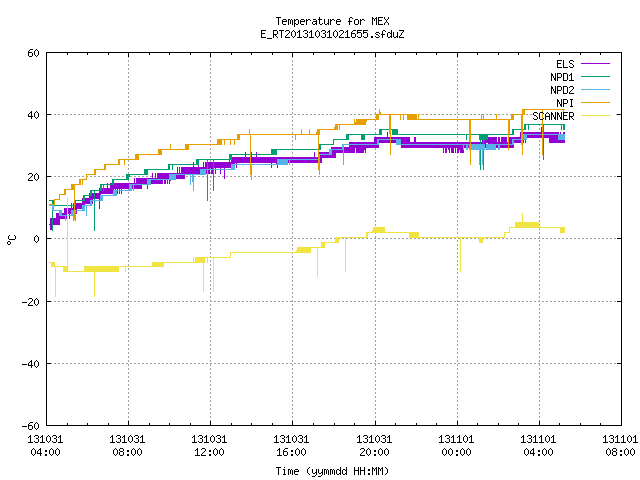This screenshot has height=480, width=640.
Task: Click the 'Time (yymmdd HH:MM)' axis title
Action: [x=332, y=471]
